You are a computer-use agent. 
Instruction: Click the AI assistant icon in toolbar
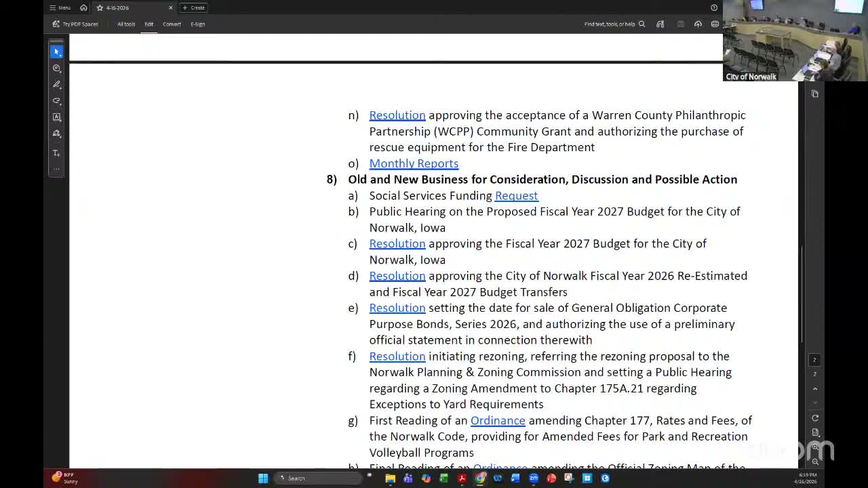[660, 24]
